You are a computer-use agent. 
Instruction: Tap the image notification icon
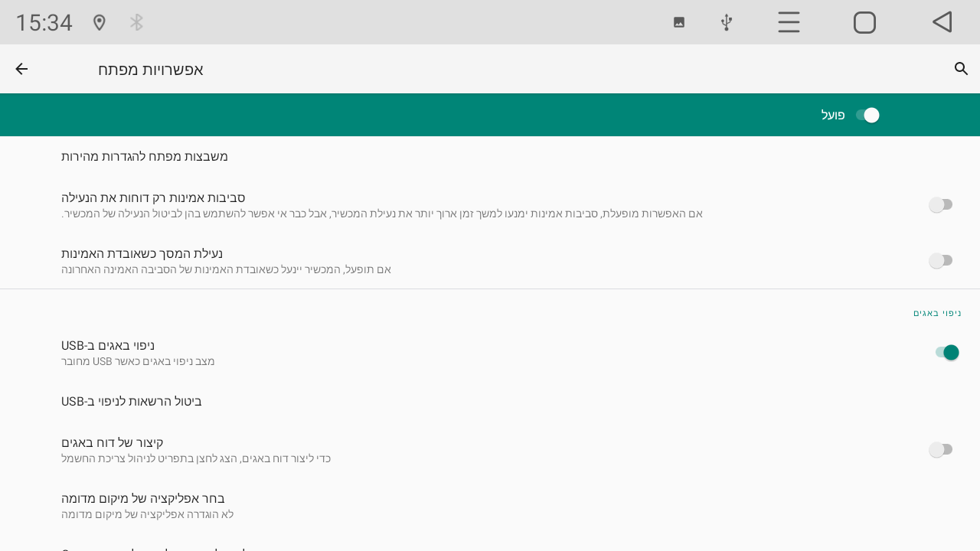click(679, 22)
